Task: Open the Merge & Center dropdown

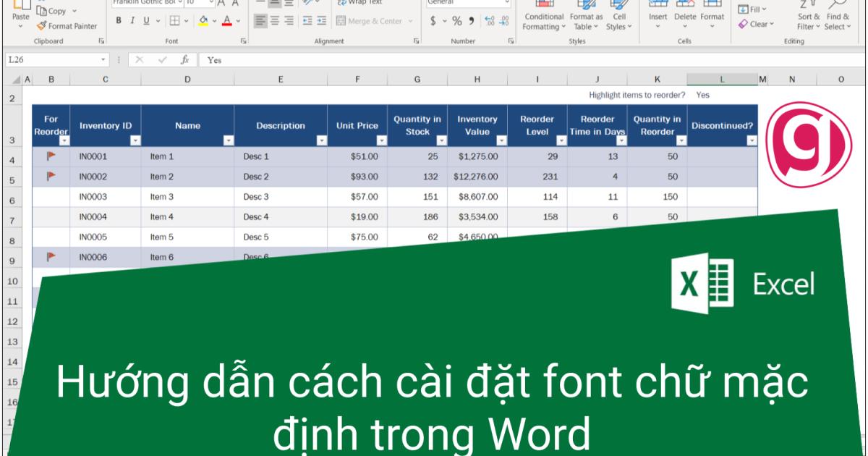Action: point(410,20)
